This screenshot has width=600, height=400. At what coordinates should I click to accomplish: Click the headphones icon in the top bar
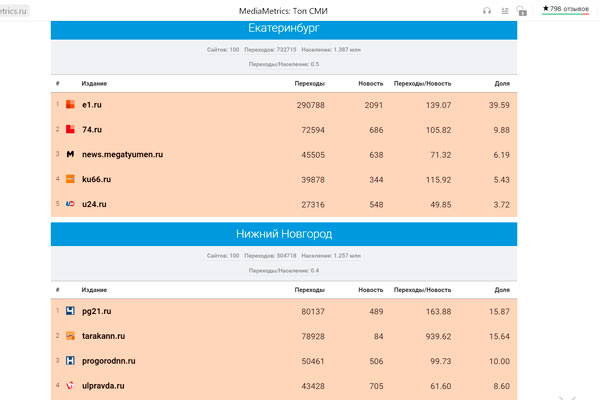(487, 11)
